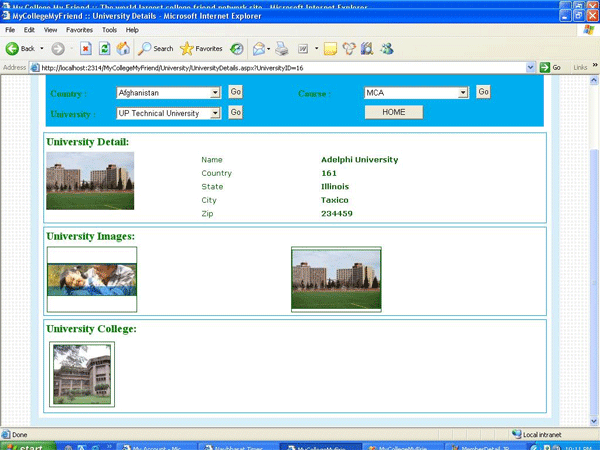Click the Home page icon in toolbar
This screenshot has height=450, width=600.
pos(123,49)
